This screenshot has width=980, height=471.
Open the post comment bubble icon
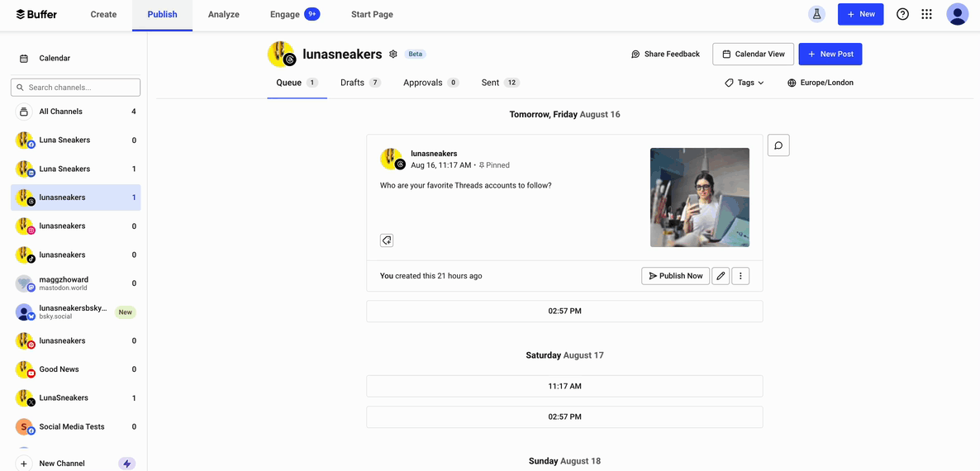pyautogui.click(x=778, y=145)
